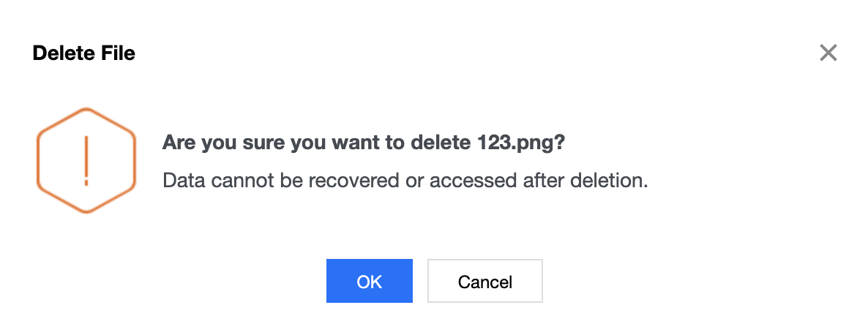Confirm deletion with the OK button
This screenshot has width=868, height=335.
369,281
